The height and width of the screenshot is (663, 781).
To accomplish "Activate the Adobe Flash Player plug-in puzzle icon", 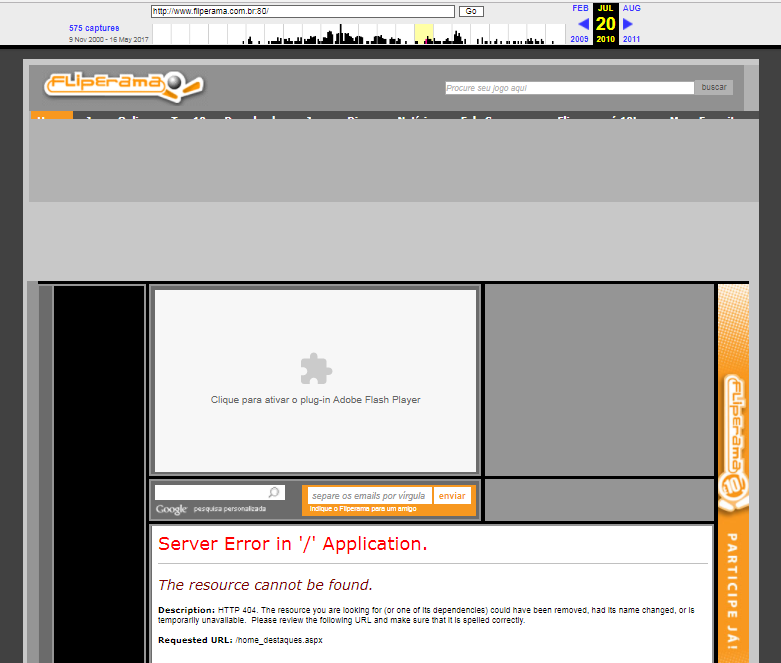I will tap(316, 369).
